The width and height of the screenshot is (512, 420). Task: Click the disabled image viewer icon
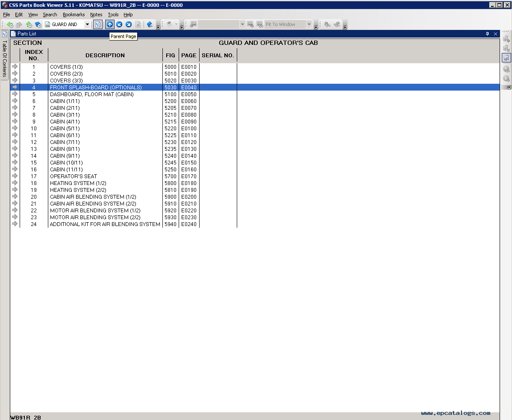point(193,24)
